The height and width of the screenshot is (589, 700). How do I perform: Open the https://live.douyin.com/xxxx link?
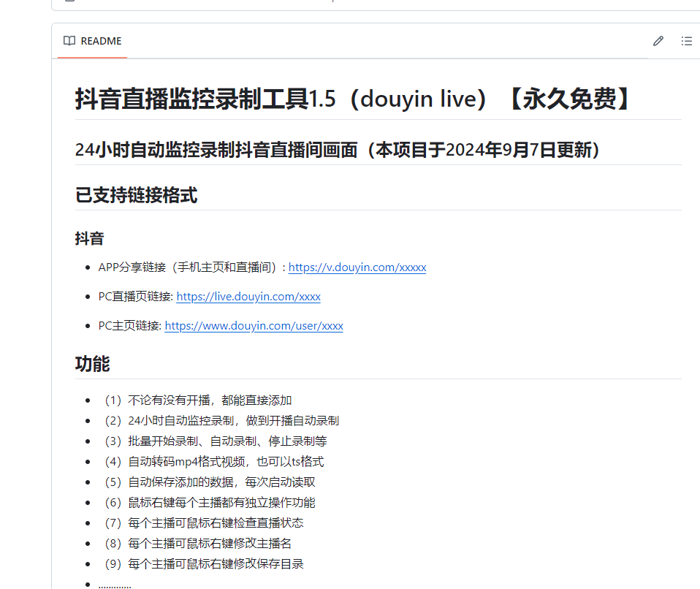[x=248, y=297]
